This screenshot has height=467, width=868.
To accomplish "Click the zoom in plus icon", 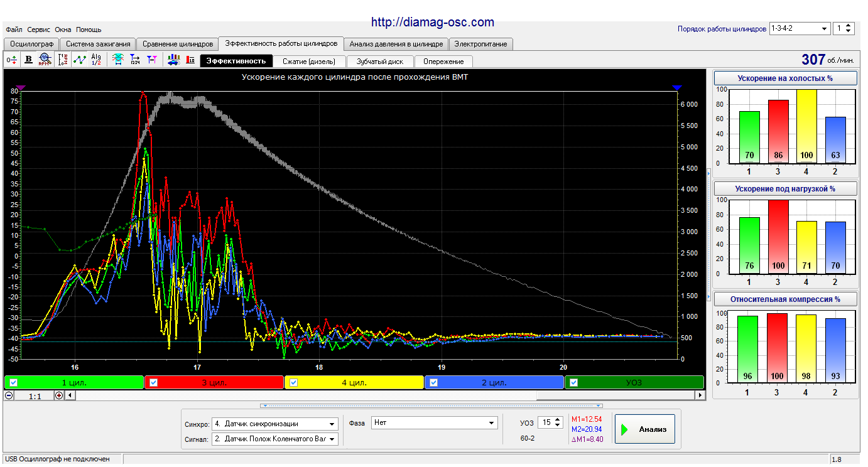I will pos(59,395).
